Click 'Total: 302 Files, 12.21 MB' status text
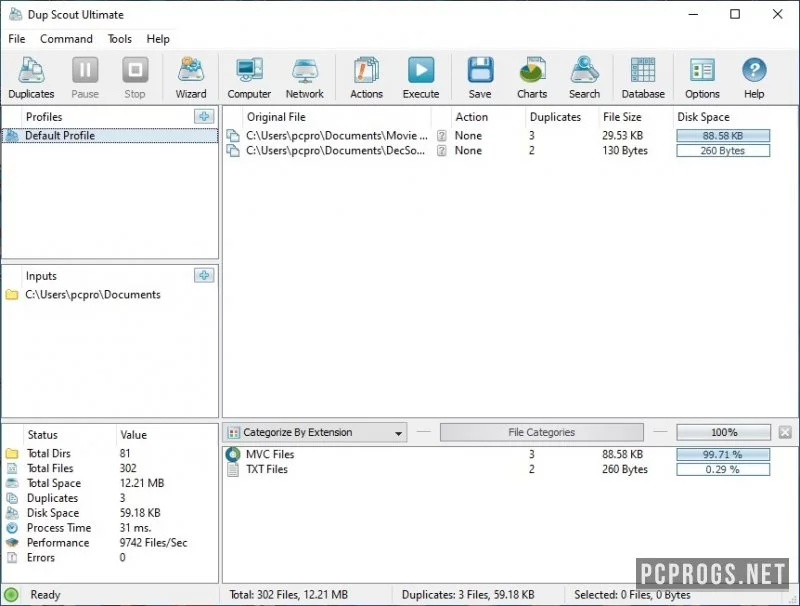 tap(288, 595)
